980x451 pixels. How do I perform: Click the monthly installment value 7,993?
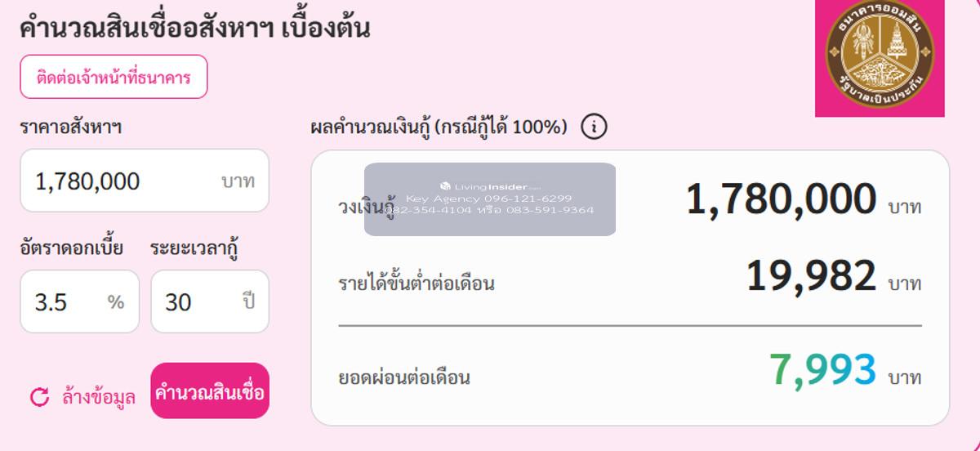pyautogui.click(x=823, y=370)
